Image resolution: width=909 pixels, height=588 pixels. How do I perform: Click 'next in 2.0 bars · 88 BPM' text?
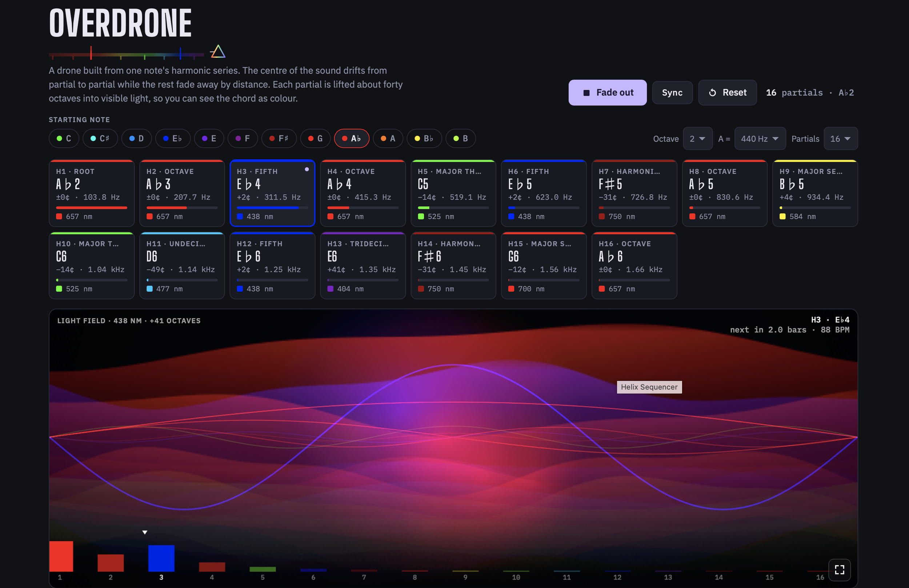pos(789,329)
